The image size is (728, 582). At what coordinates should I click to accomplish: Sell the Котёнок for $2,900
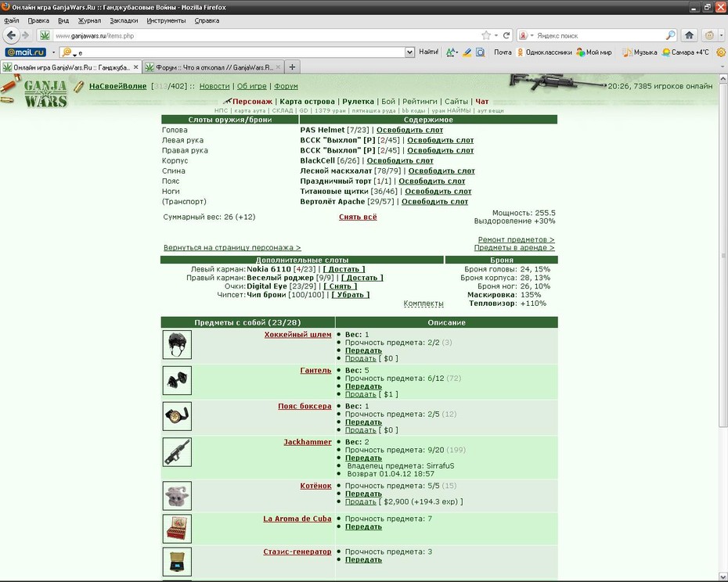point(360,501)
